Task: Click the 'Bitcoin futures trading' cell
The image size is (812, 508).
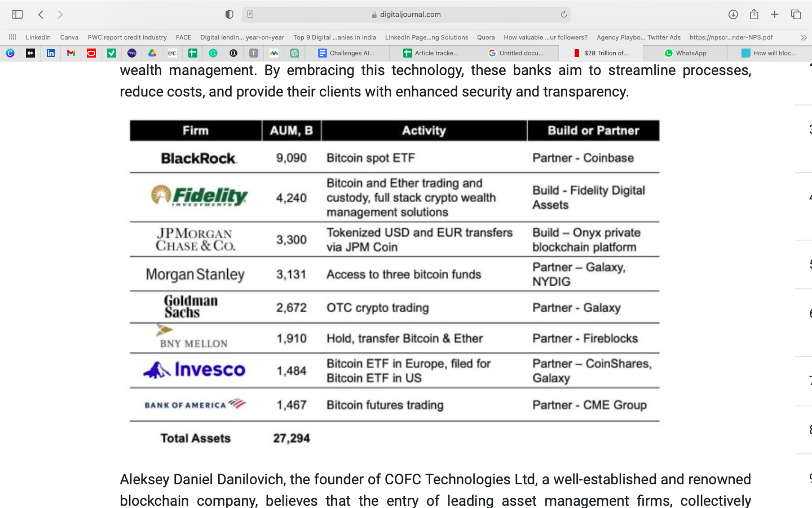Action: (385, 405)
